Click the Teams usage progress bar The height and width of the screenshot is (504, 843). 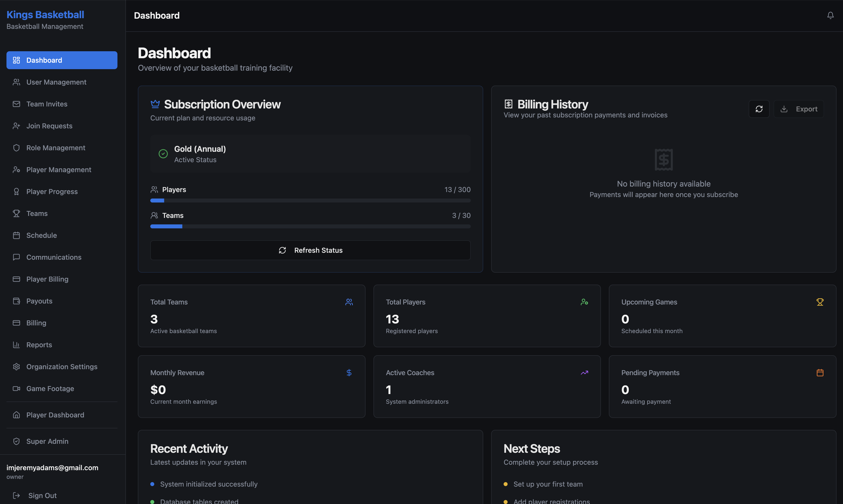(x=310, y=226)
